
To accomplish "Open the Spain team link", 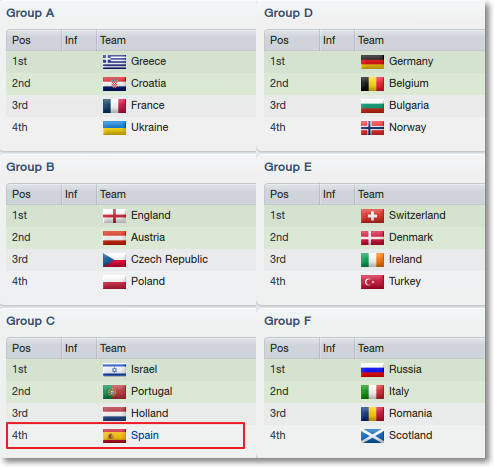I will tap(145, 435).
